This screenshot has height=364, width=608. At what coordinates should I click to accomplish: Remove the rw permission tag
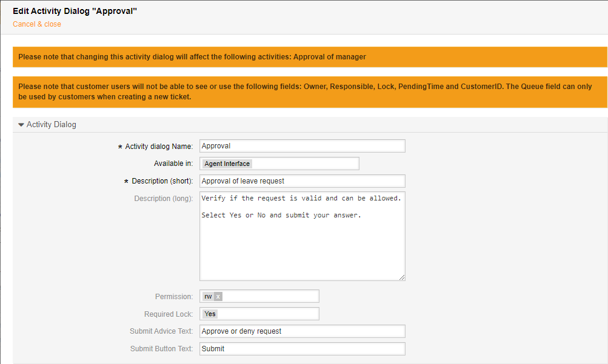tap(219, 297)
